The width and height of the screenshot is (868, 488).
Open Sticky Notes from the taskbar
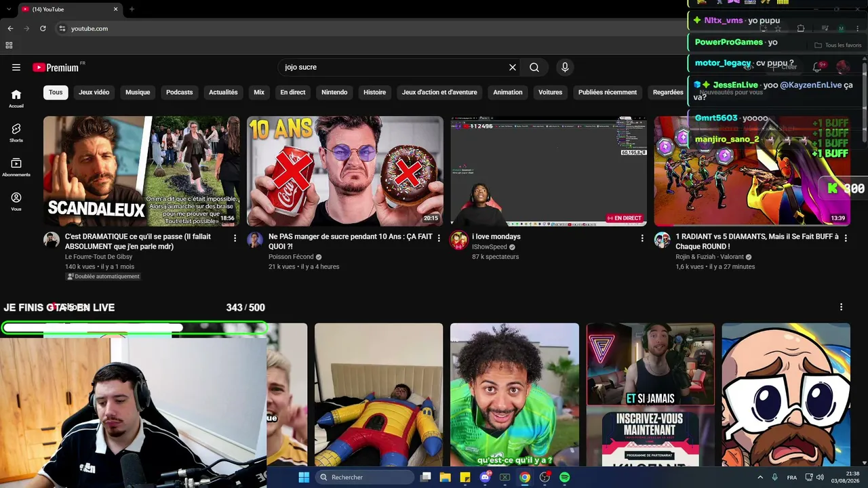(465, 477)
